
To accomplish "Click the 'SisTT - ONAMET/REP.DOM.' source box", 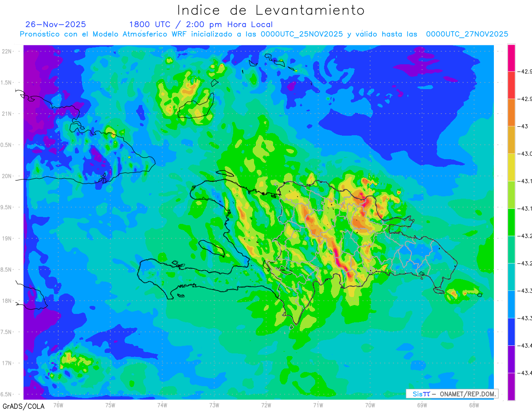I will [452, 394].
